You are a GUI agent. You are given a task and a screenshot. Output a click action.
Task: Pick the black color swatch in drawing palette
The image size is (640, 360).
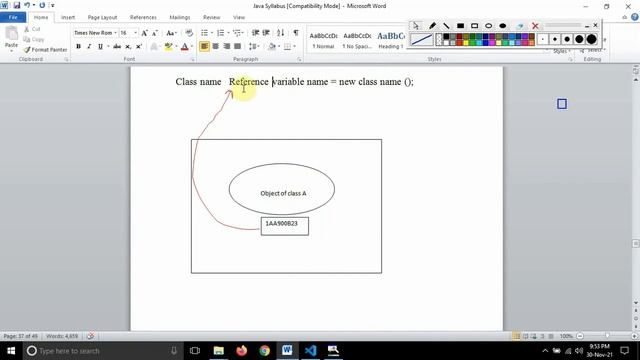tap(446, 37)
